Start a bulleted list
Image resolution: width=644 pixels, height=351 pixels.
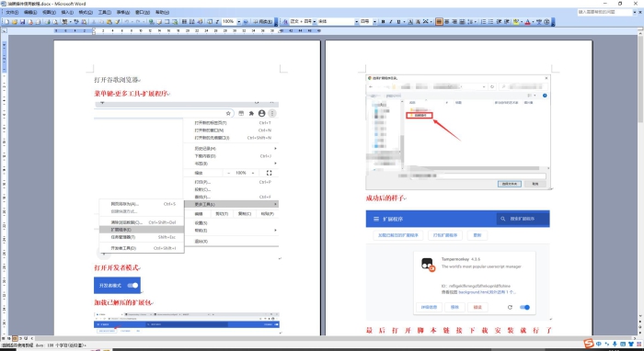pos(491,21)
